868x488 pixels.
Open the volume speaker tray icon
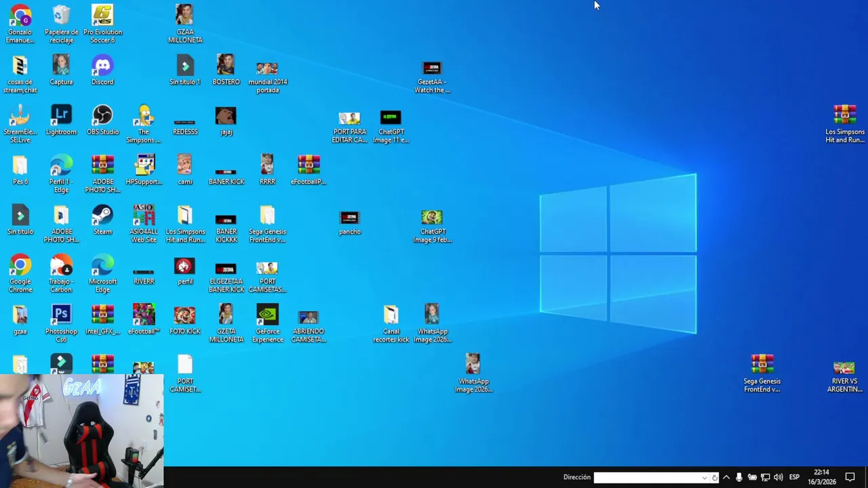tap(778, 477)
